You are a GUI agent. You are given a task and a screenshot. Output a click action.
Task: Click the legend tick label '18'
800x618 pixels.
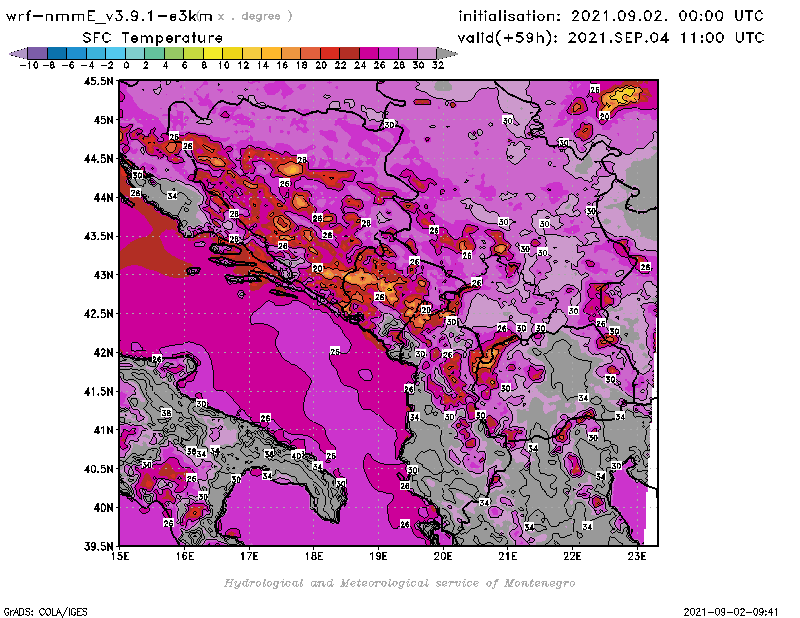(302, 65)
